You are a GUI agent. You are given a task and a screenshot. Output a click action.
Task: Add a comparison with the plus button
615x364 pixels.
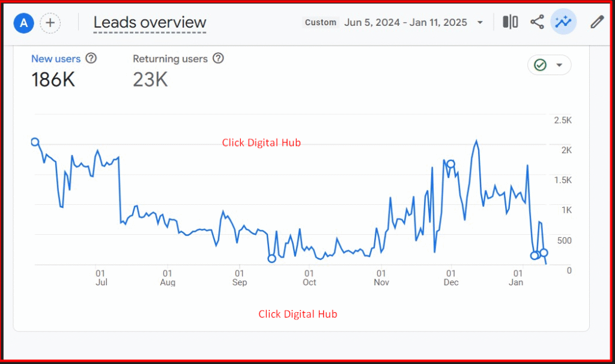point(50,23)
